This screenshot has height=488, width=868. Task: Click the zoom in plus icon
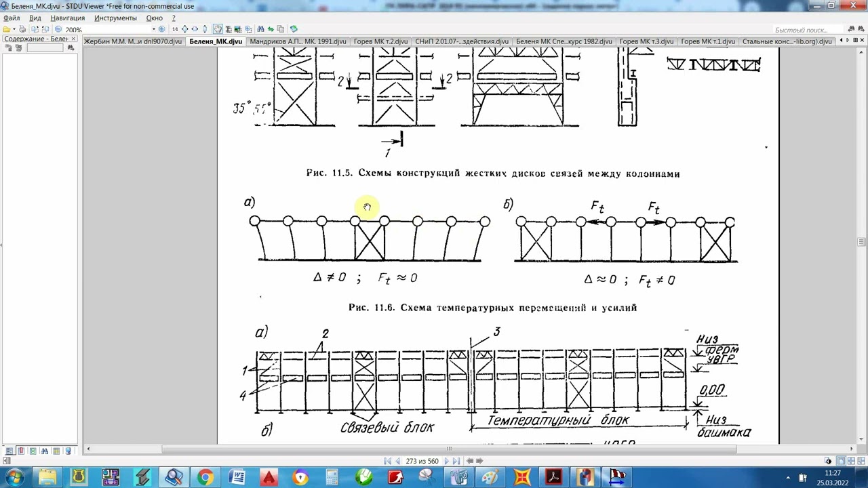pos(161,29)
